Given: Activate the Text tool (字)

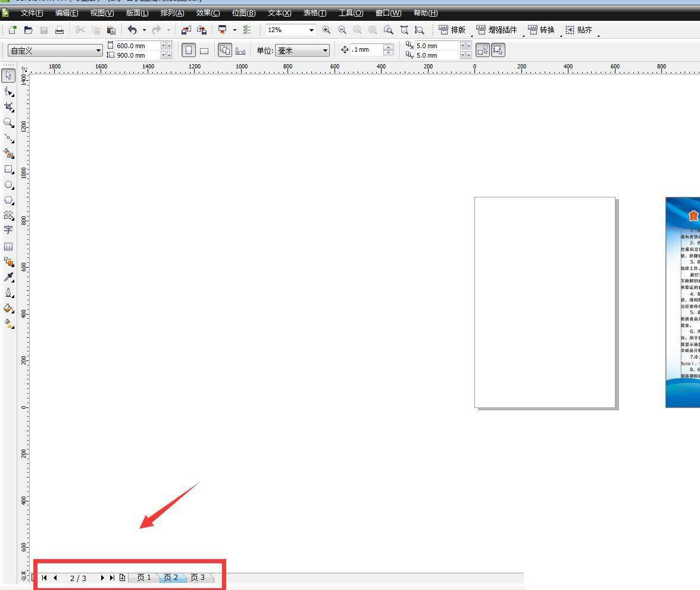Looking at the screenshot, I should (8, 230).
